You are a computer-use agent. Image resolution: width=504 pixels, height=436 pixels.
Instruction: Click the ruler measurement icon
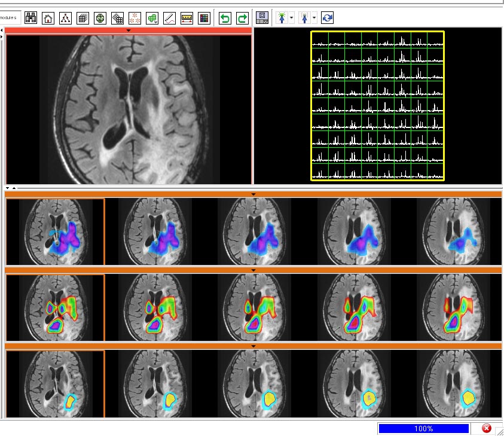tap(187, 18)
